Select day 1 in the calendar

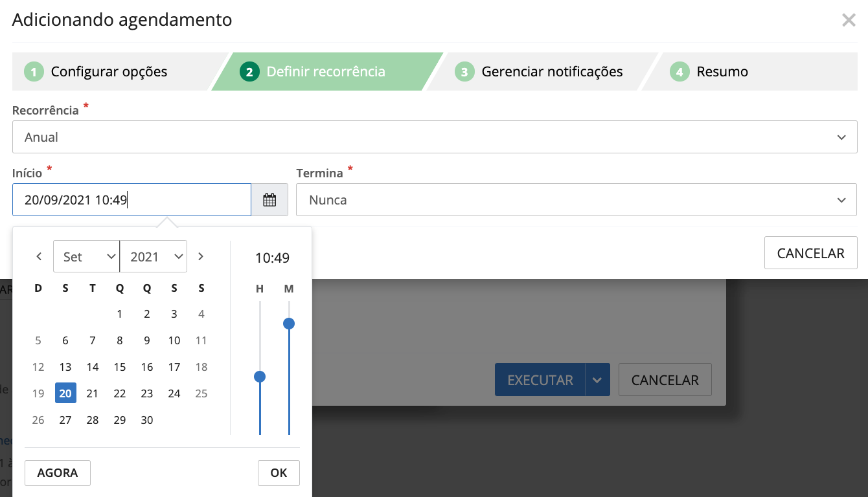tap(120, 314)
